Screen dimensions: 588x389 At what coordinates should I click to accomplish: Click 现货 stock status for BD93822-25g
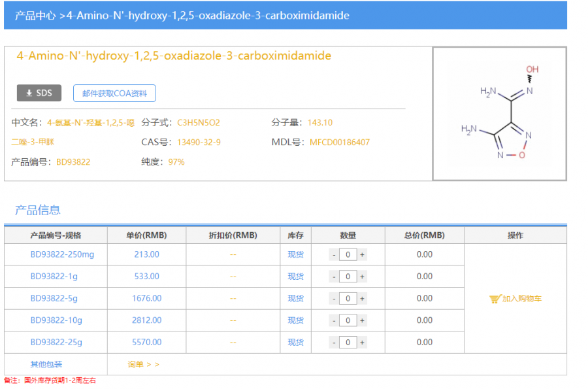click(295, 342)
